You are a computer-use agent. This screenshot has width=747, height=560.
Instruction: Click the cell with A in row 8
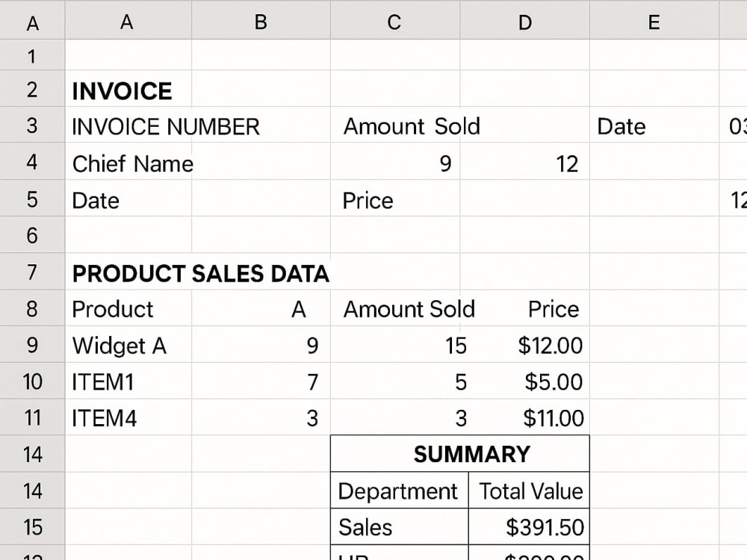coord(261,308)
